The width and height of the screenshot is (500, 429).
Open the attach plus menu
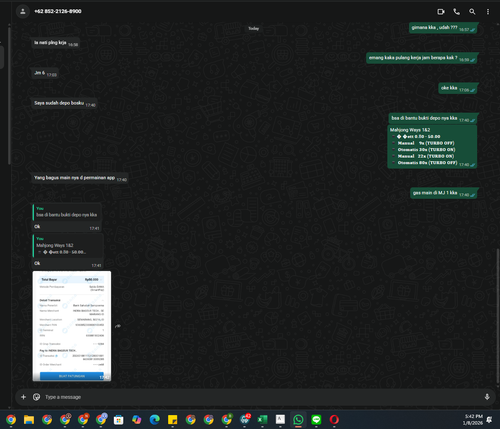pos(23,397)
